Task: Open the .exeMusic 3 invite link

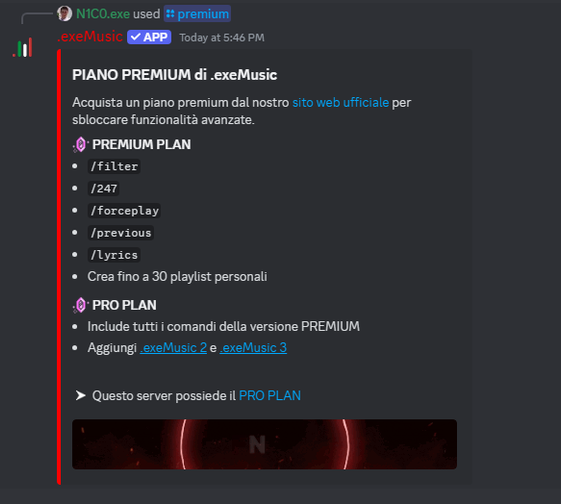Action: (x=253, y=348)
